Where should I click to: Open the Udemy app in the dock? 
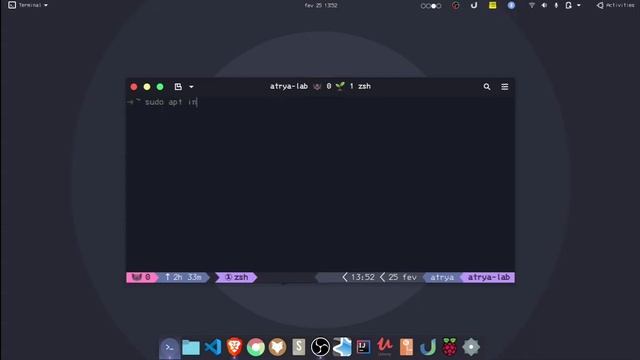[x=384, y=346]
